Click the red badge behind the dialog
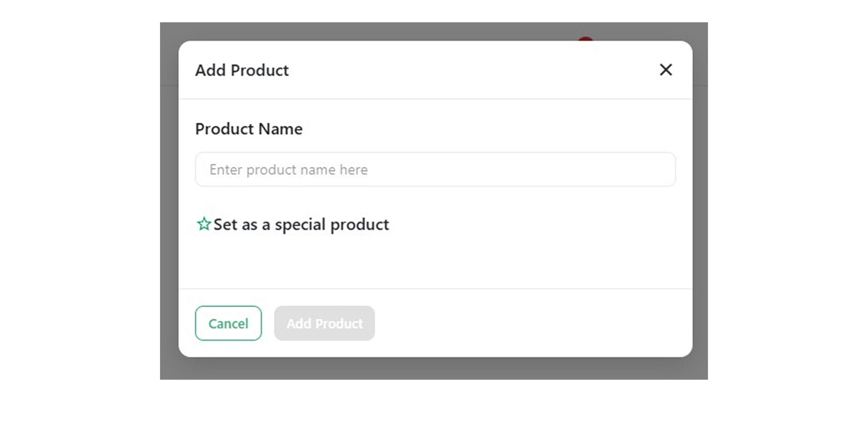The height and width of the screenshot is (435, 868). point(586,39)
